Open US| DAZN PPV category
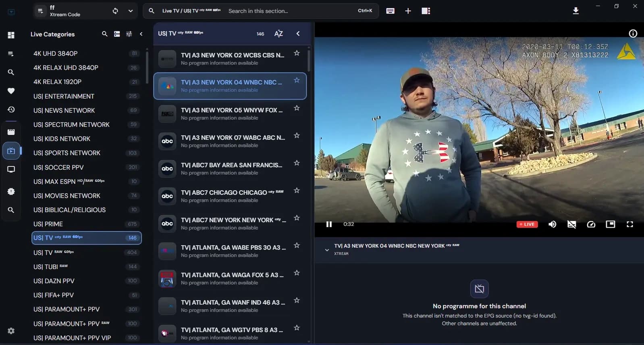 tap(87, 281)
